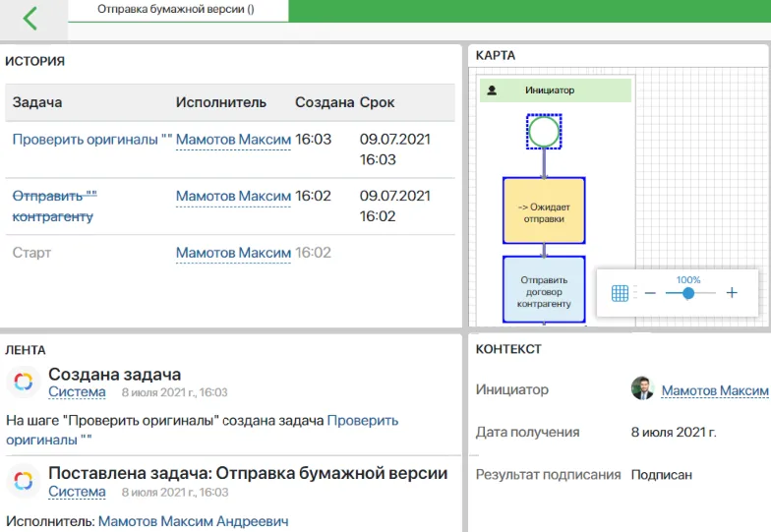Viewport: 771px width, 532px height.
Task: Select the start event circle on map
Action: point(544,131)
